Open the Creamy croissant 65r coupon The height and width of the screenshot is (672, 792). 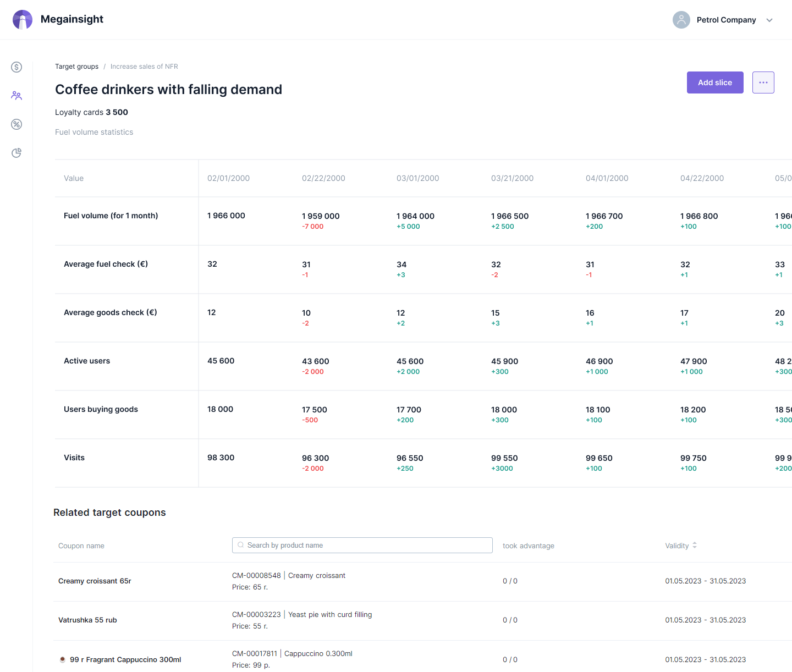coord(95,581)
